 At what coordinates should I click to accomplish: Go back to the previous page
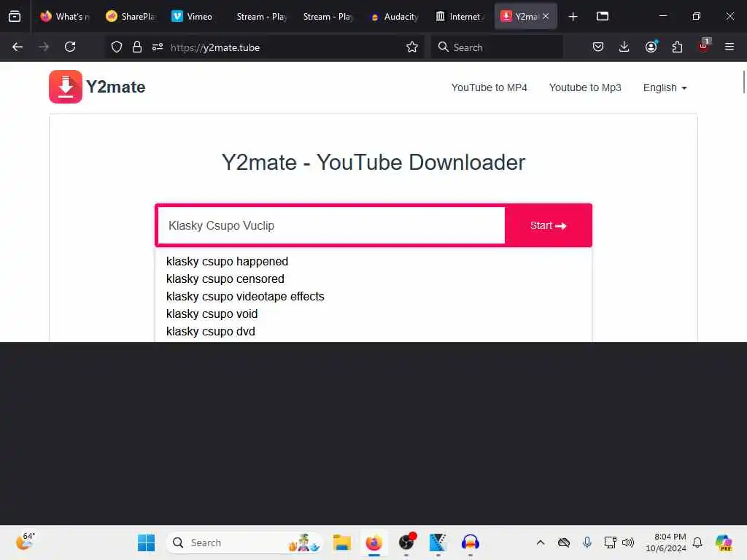click(x=18, y=47)
